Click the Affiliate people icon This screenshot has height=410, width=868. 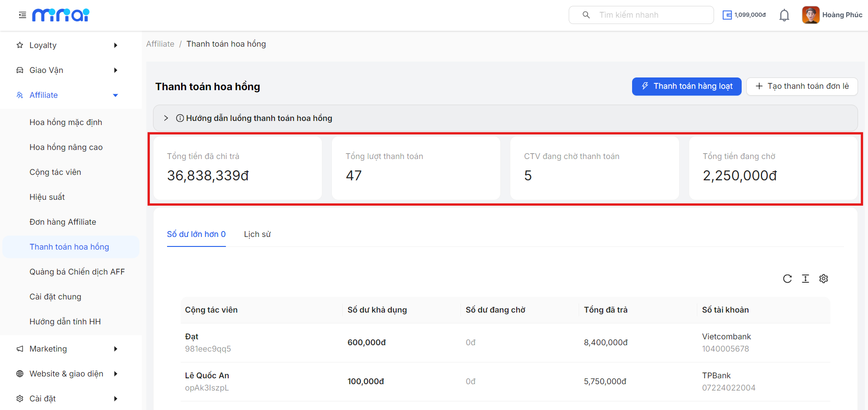coord(20,95)
